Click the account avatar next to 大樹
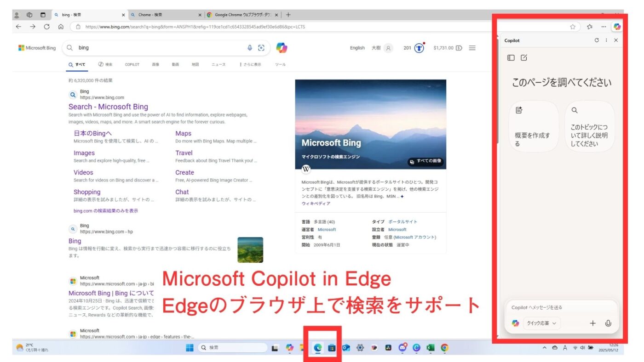Viewport: 644px width, 362px height. coord(388,48)
